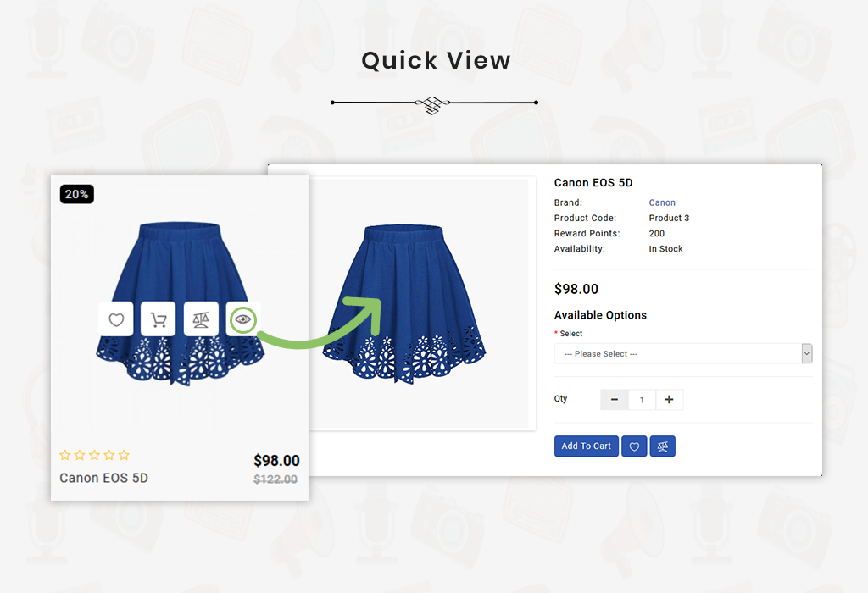Click the first rating star
Screen dimensions: 868x593
(x=64, y=455)
